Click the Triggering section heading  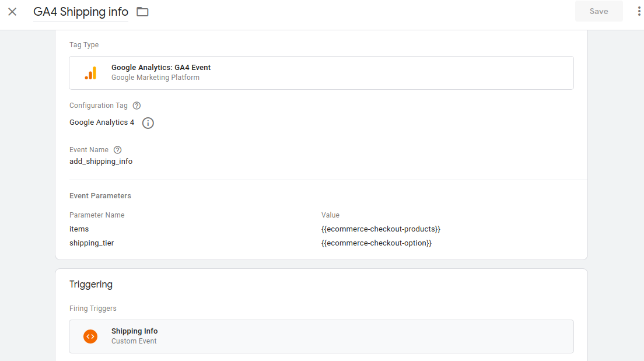91,285
